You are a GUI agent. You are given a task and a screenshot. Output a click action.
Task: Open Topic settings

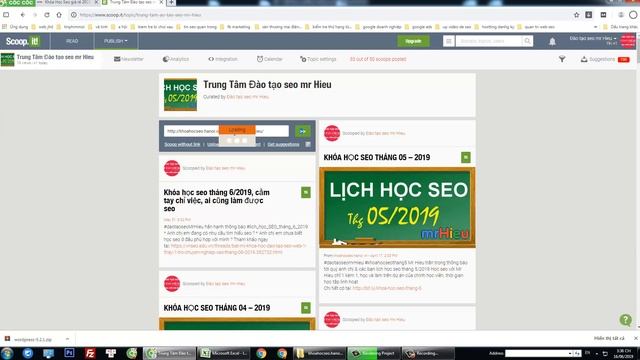click(x=318, y=59)
